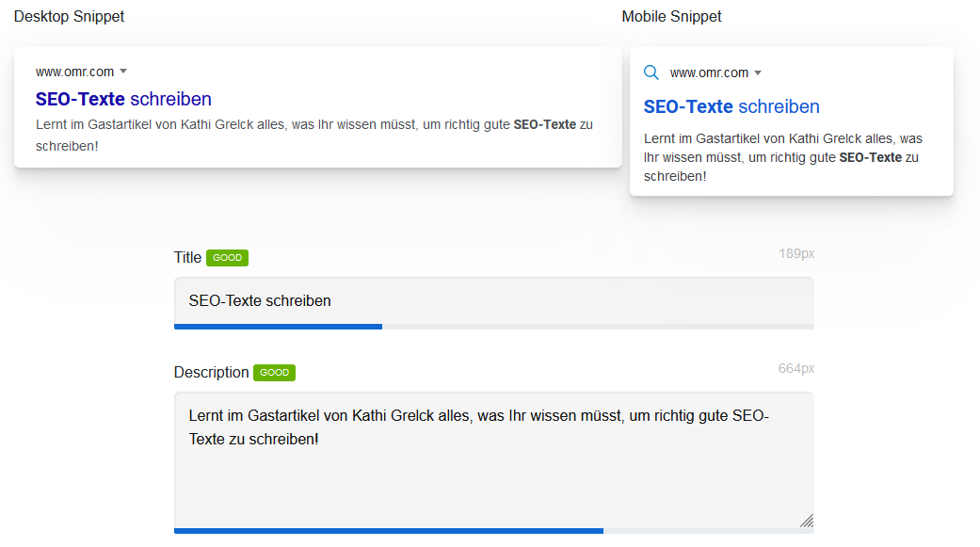
Task: Click the Description section label
Action: coord(211,373)
